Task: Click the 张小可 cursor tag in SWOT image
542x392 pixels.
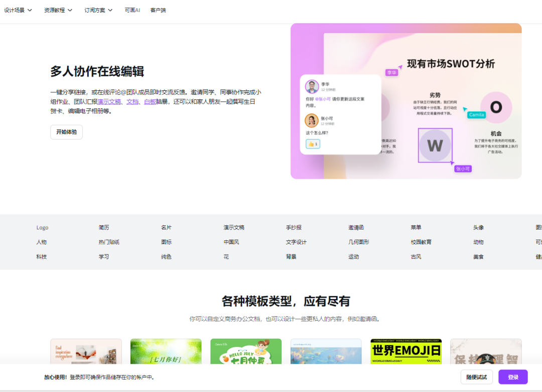Action: 463,169
